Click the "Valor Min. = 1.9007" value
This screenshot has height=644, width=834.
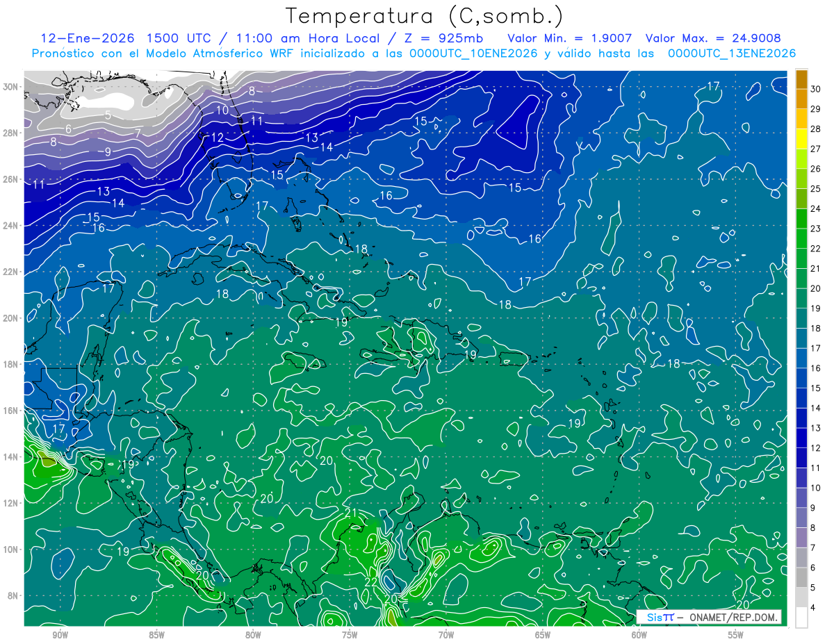571,38
